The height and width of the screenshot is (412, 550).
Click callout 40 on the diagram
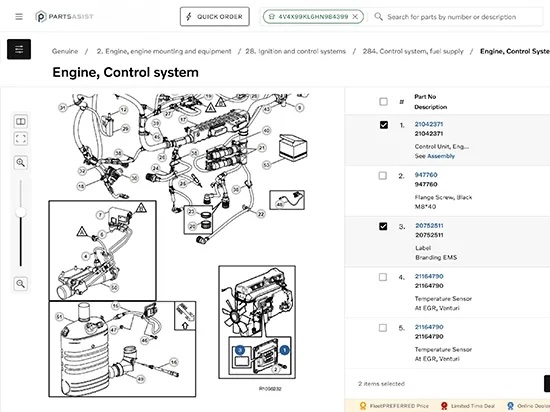267,130
